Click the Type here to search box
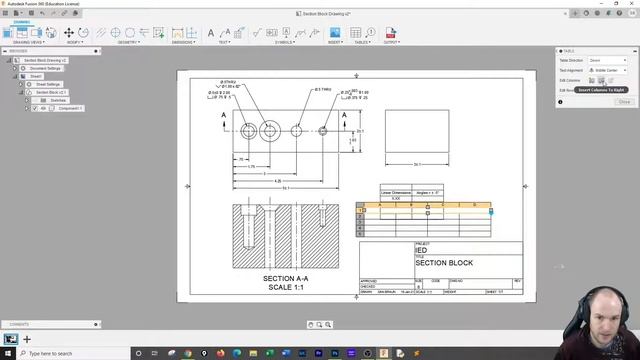This screenshot has height=360, width=640. 73,353
